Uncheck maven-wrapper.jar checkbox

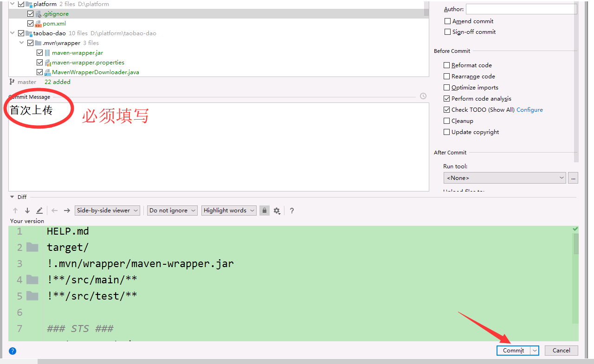[x=39, y=53]
